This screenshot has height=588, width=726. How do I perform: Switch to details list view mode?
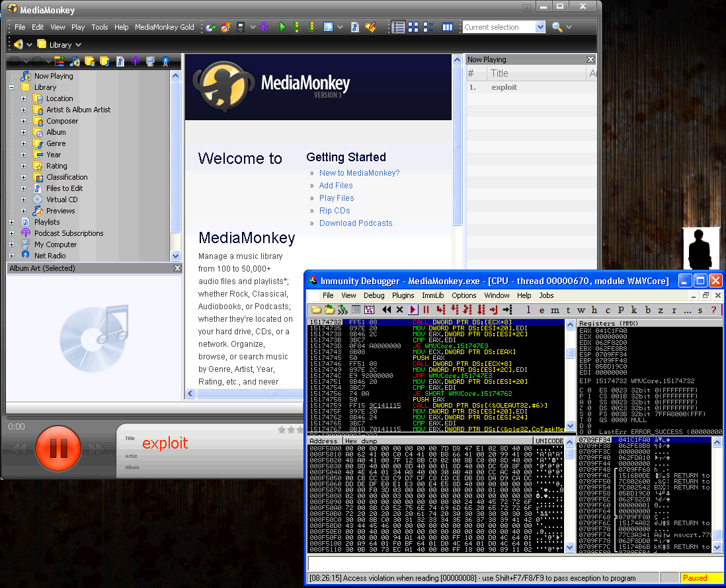pyautogui.click(x=398, y=27)
